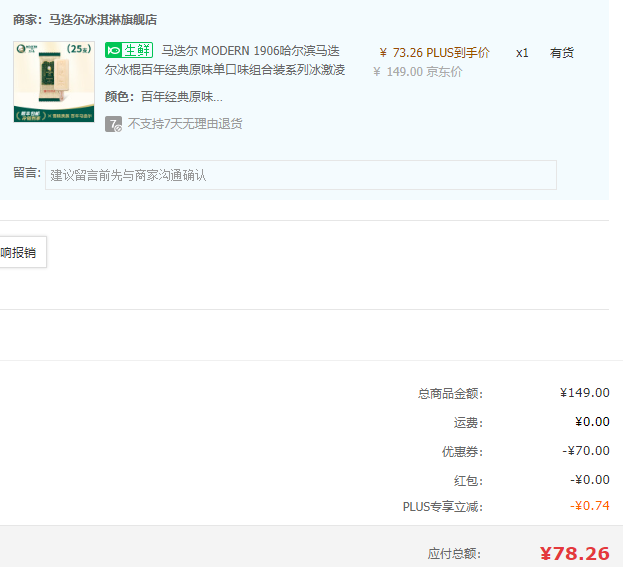
Task: Click the 有货 stock status
Action: 562,52
